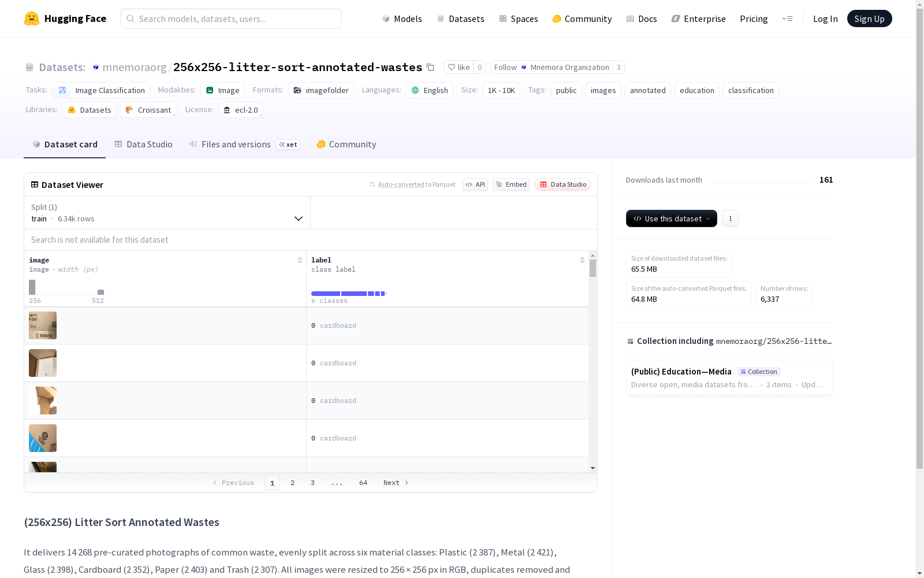The width and height of the screenshot is (924, 578).
Task: Click the Datasets library tag
Action: pyautogui.click(x=90, y=110)
